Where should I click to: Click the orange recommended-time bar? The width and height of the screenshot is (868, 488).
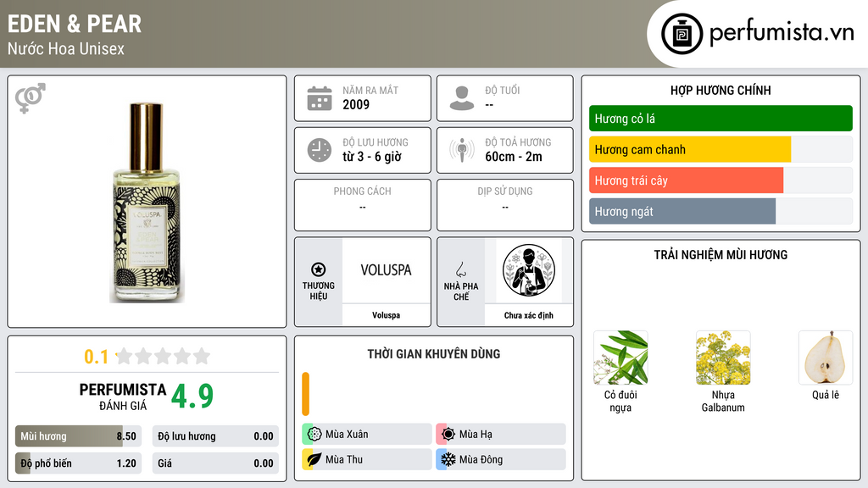coord(305,394)
